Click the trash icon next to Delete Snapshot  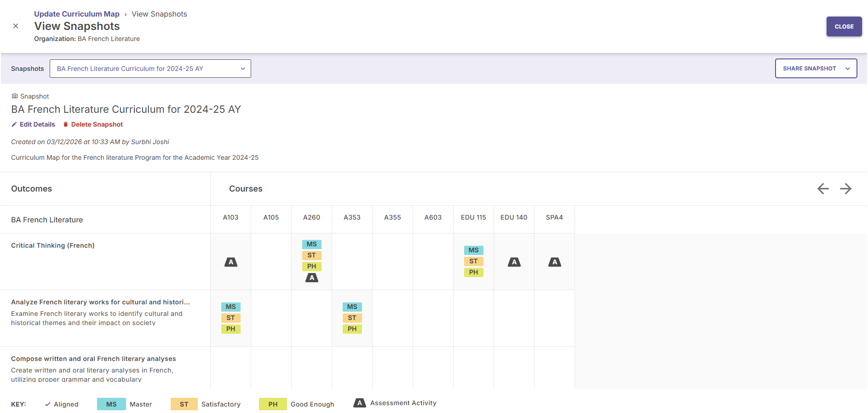click(66, 125)
